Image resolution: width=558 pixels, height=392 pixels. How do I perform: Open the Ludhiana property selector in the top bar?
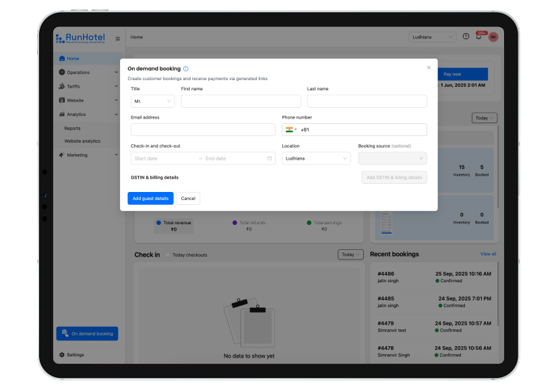tap(433, 37)
